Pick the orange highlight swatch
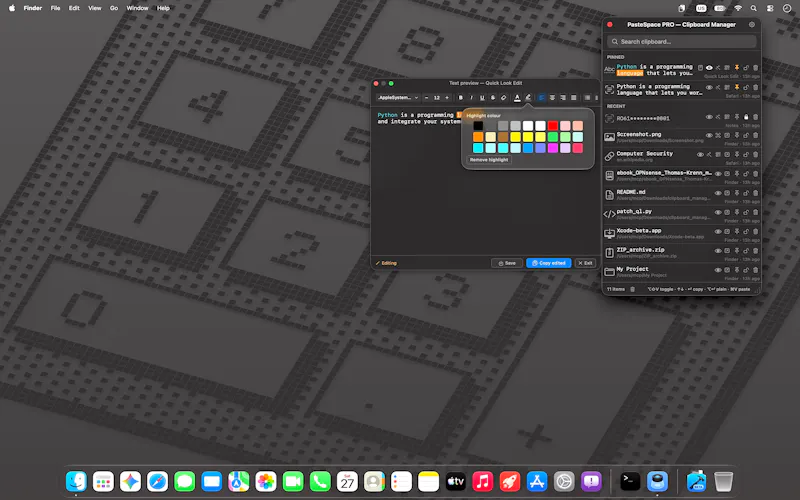800x500 pixels. tap(478, 137)
